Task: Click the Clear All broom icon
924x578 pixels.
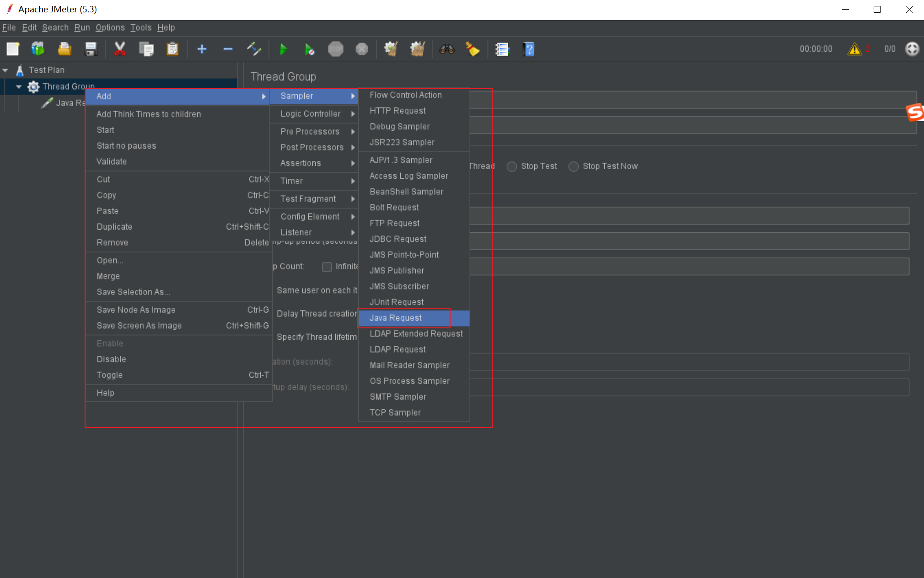Action: [417, 49]
